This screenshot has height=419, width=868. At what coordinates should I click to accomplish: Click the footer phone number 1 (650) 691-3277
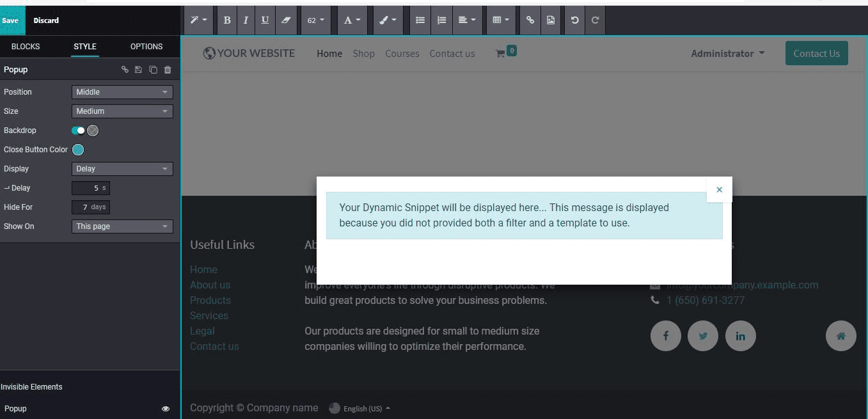706,301
